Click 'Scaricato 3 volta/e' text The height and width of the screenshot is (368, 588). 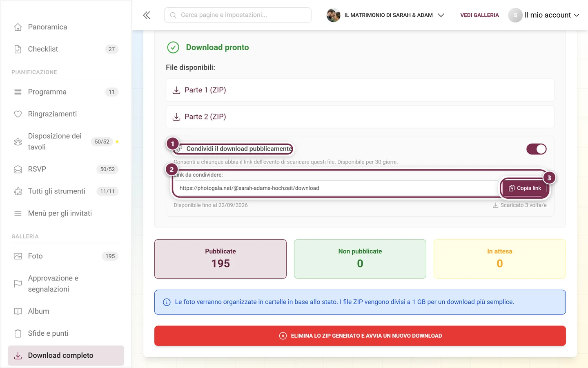[523, 205]
